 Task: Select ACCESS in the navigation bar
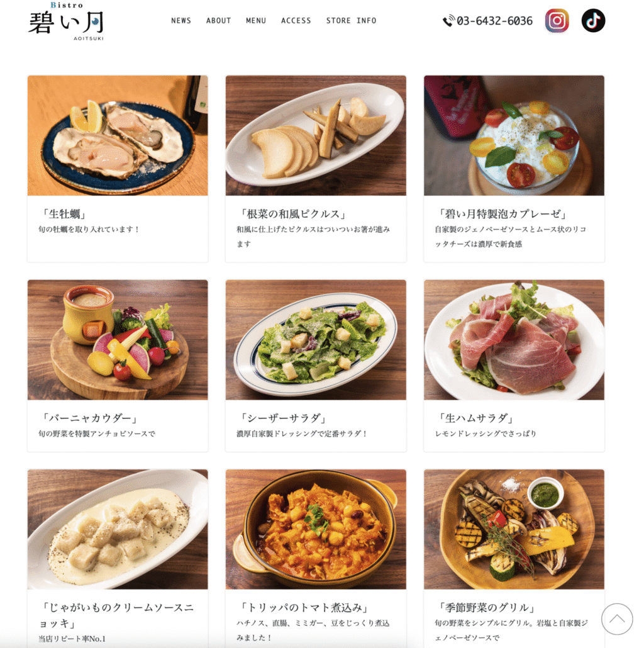(296, 21)
